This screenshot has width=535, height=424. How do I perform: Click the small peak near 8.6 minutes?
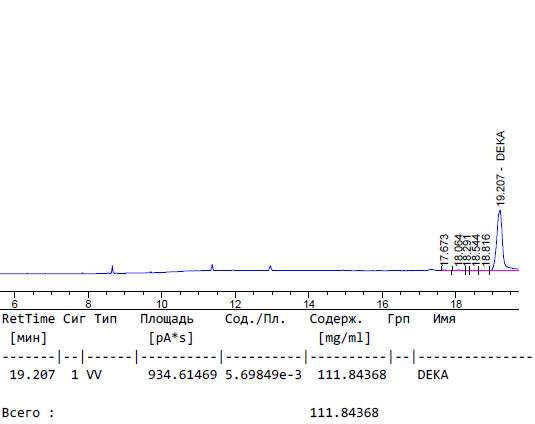tap(112, 269)
